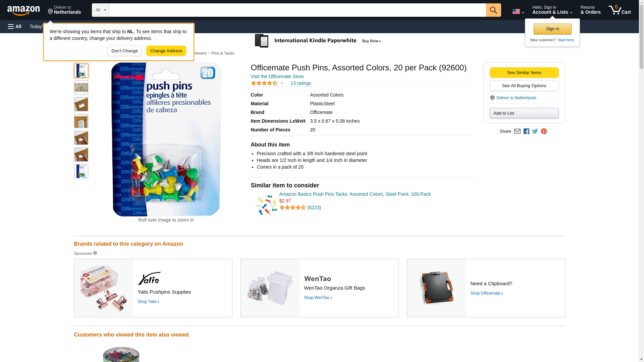
Task: Click the magnifying glass search button
Action: pos(493,10)
